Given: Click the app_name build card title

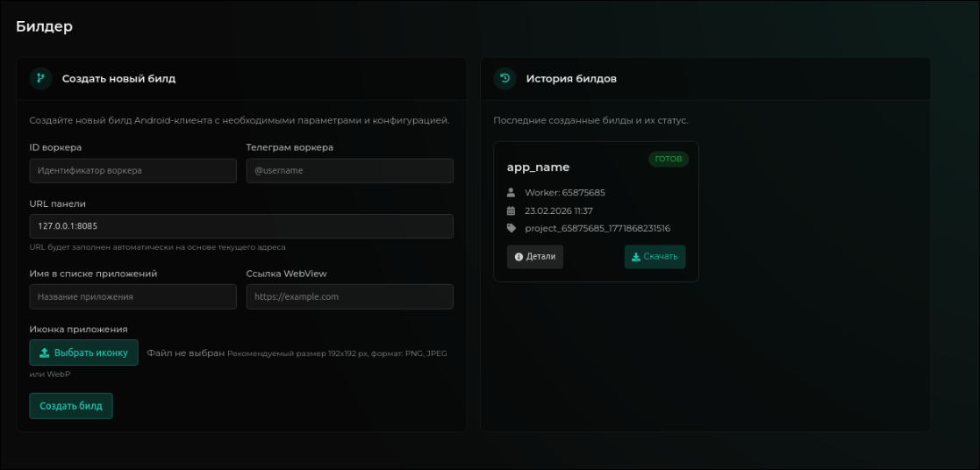Looking at the screenshot, I should tap(538, 167).
